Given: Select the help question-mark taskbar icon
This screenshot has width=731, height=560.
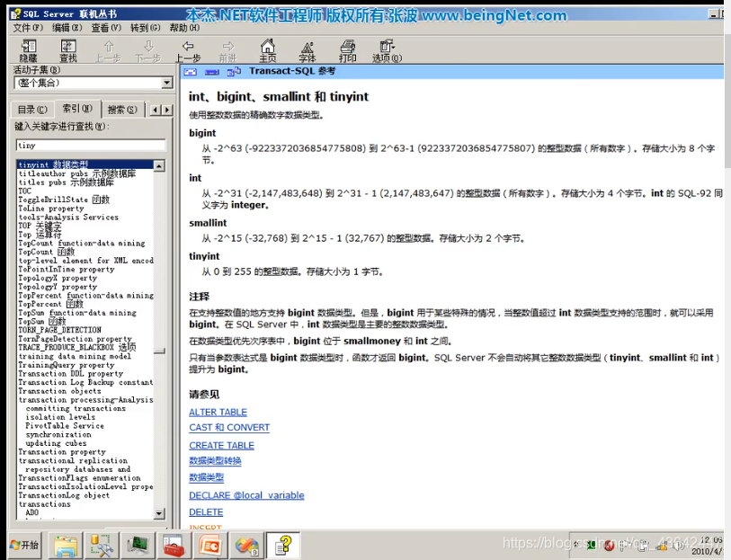Looking at the screenshot, I should 283,545.
